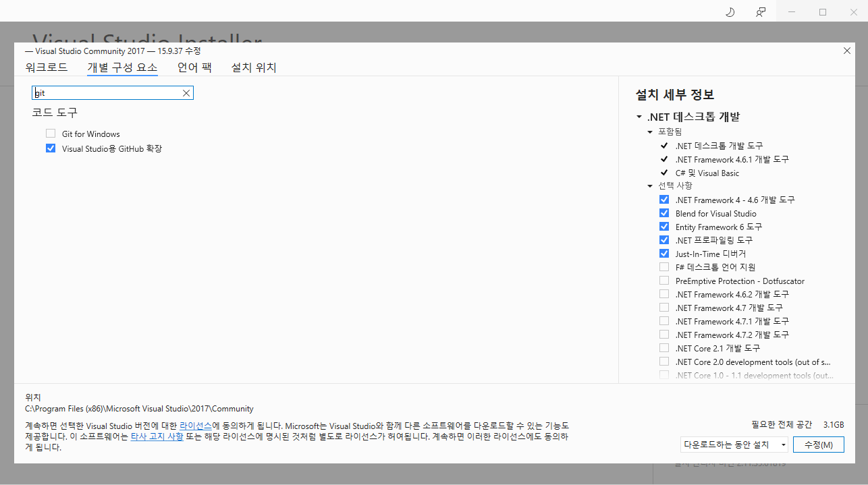This screenshot has width=868, height=485.
Task: Click the .NET 데스크톱 개발 도구 included item
Action: pyautogui.click(x=719, y=146)
